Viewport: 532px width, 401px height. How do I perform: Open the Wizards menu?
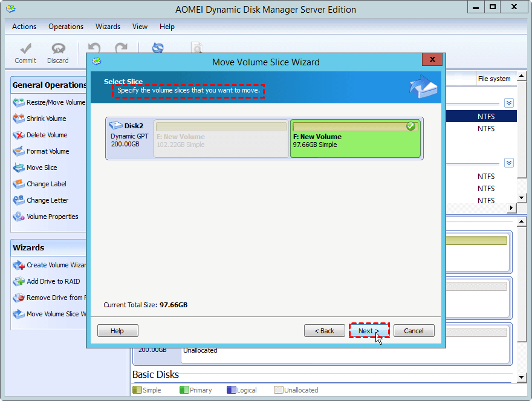pos(108,27)
